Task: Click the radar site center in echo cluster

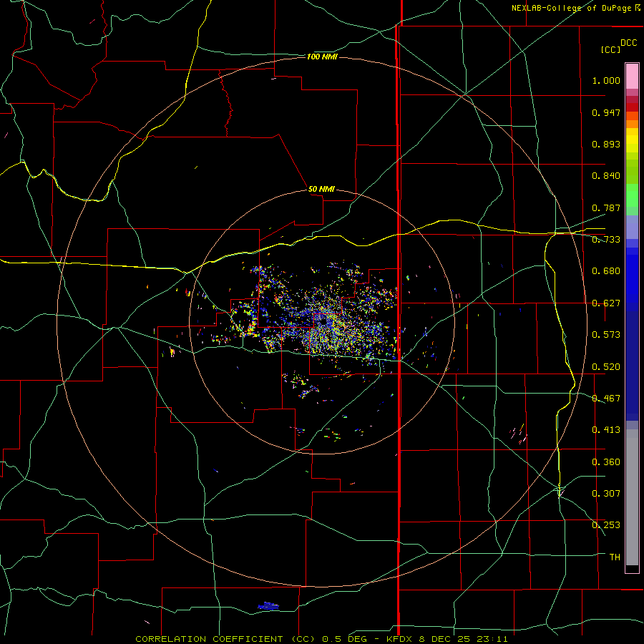Action: coord(322,321)
